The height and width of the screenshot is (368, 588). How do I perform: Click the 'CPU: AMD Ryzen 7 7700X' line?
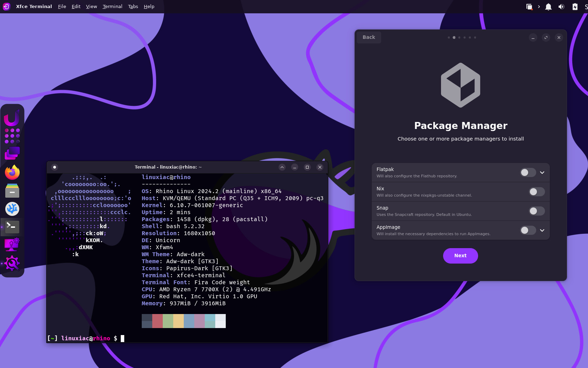coord(206,289)
